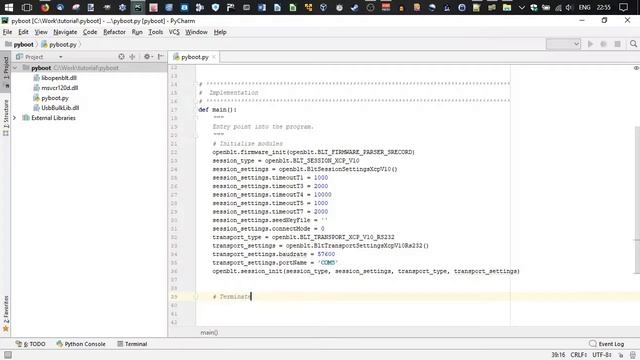Image resolution: width=640 pixels, height=360 pixels.
Task: Open the File menu
Action: [x=7, y=32]
